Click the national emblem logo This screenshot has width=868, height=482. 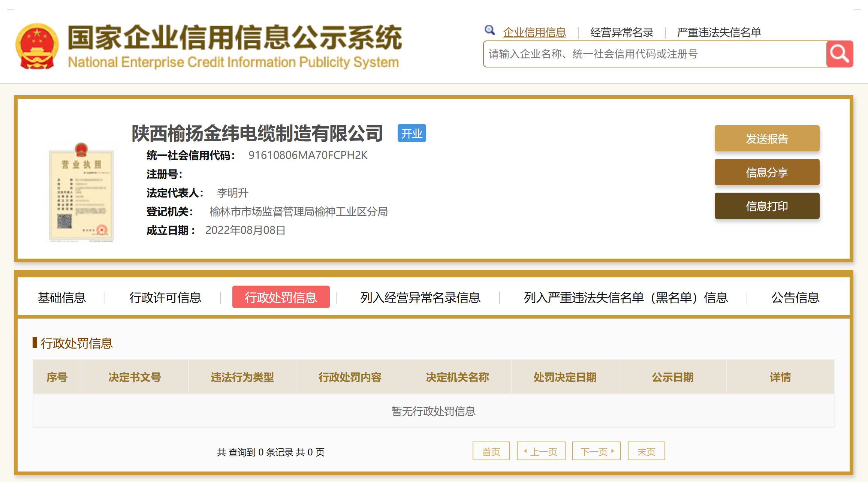coord(37,46)
